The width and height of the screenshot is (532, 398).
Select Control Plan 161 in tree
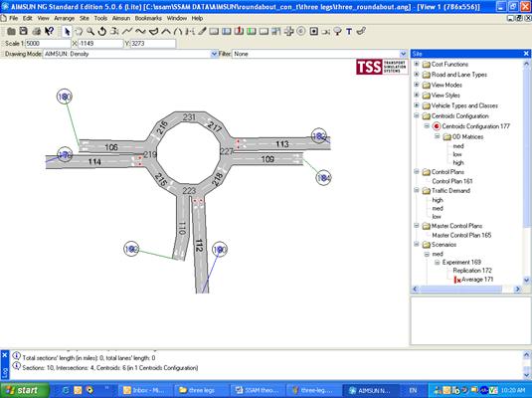click(x=452, y=181)
